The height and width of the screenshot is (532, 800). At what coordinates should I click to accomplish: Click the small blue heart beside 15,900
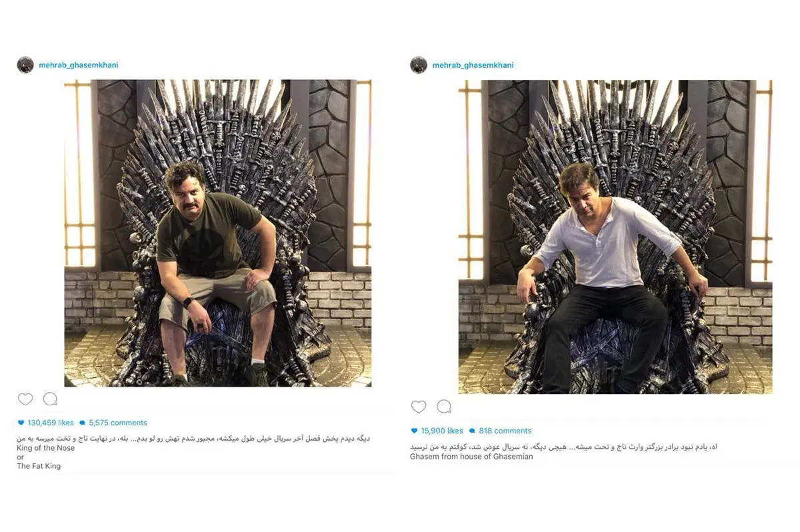[414, 431]
